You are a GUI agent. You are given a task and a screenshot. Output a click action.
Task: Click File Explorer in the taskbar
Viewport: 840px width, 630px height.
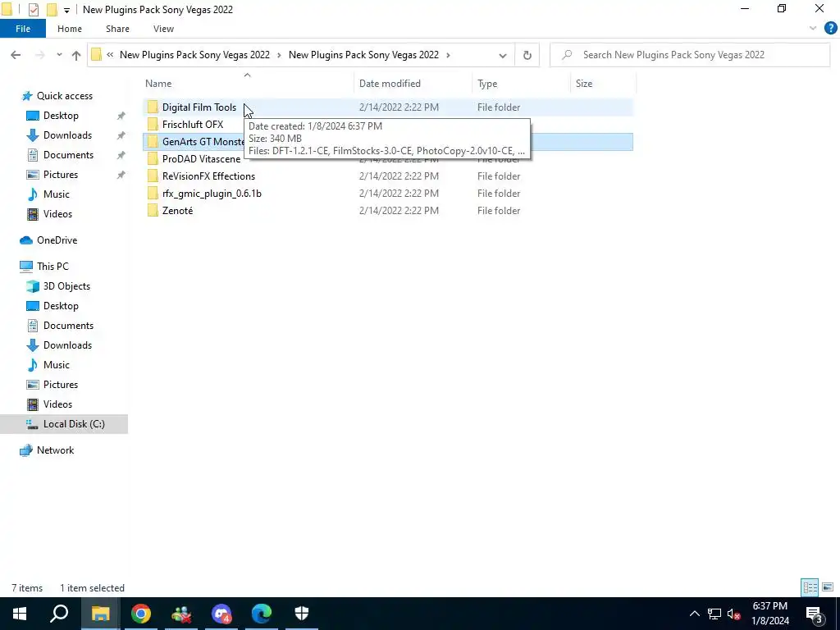100,614
